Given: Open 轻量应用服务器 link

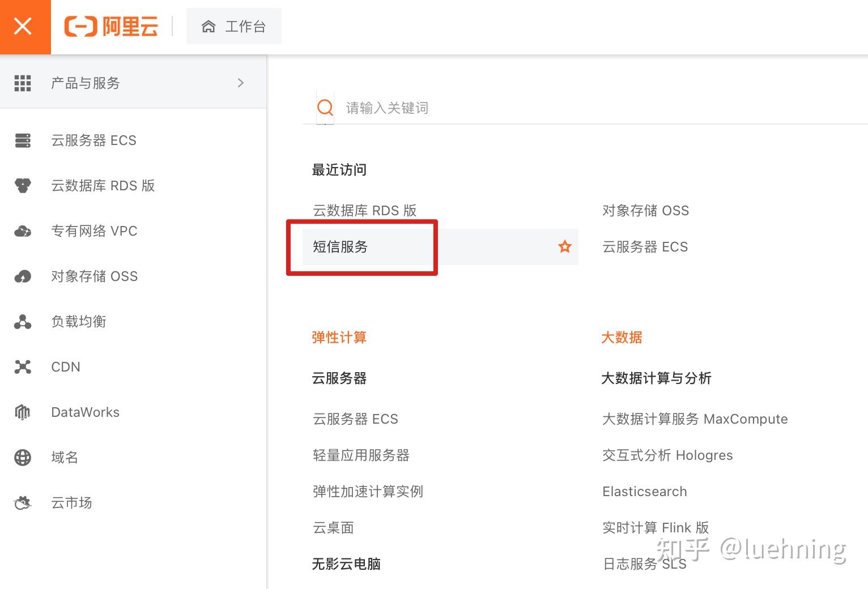Looking at the screenshot, I should (361, 455).
